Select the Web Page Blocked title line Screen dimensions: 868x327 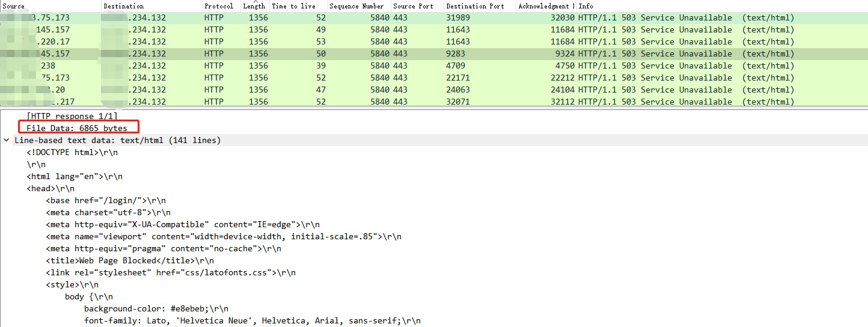click(x=130, y=260)
